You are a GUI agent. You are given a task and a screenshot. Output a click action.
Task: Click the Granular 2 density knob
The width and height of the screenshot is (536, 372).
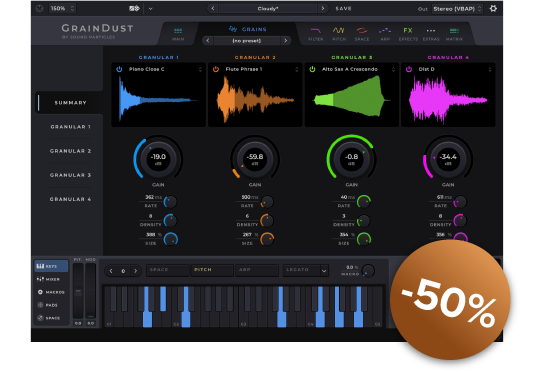(x=267, y=221)
